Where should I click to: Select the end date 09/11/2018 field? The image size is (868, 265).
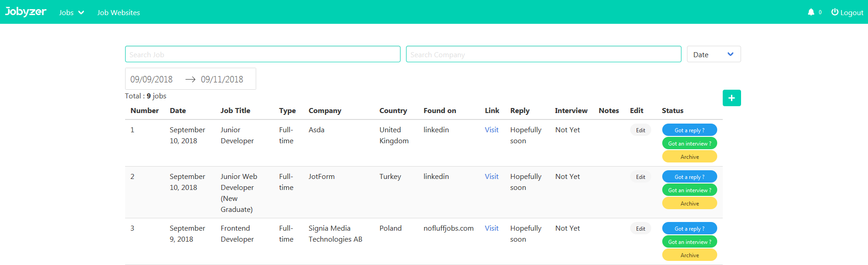[222, 80]
